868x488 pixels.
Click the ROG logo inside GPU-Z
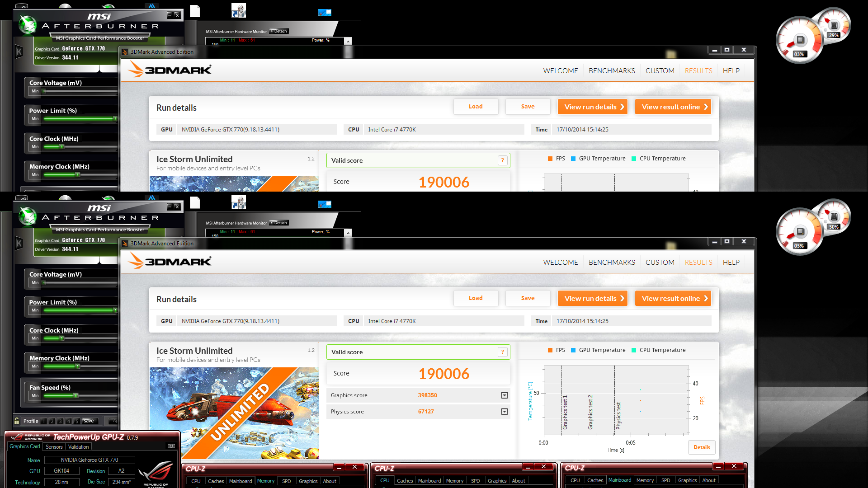click(x=156, y=473)
